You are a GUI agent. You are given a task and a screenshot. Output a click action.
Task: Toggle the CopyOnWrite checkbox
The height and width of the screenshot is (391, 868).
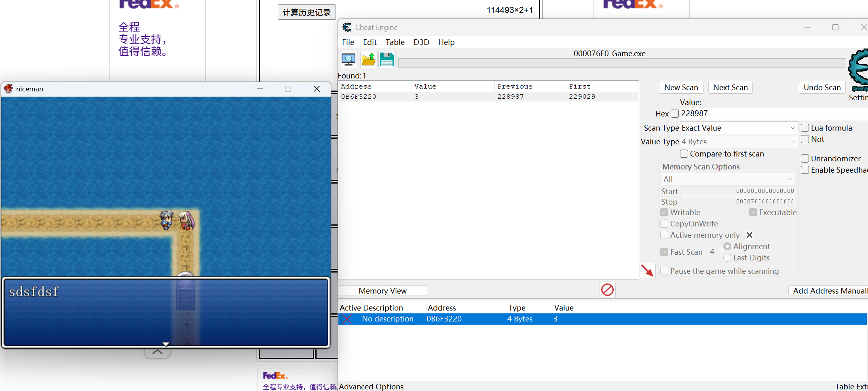pyautogui.click(x=664, y=224)
